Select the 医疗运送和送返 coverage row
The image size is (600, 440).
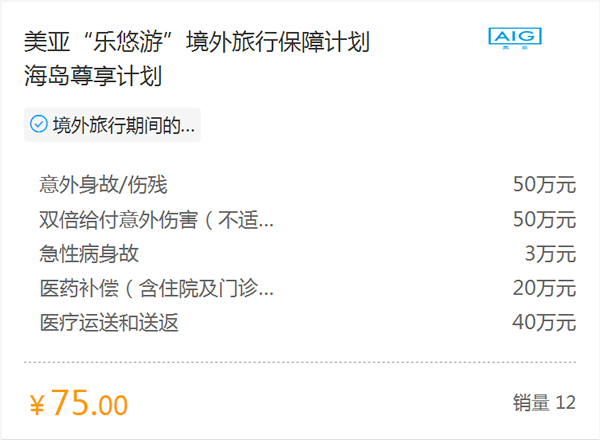(x=308, y=323)
